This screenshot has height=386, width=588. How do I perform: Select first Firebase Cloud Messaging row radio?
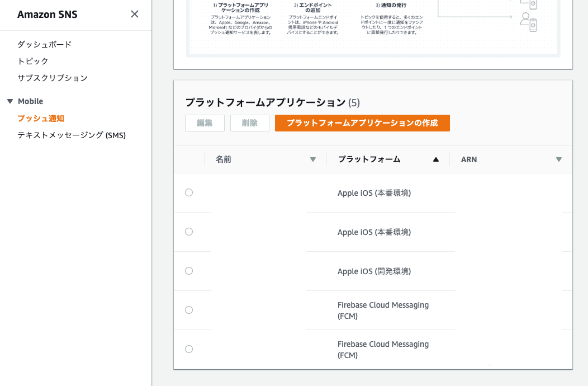[189, 310]
